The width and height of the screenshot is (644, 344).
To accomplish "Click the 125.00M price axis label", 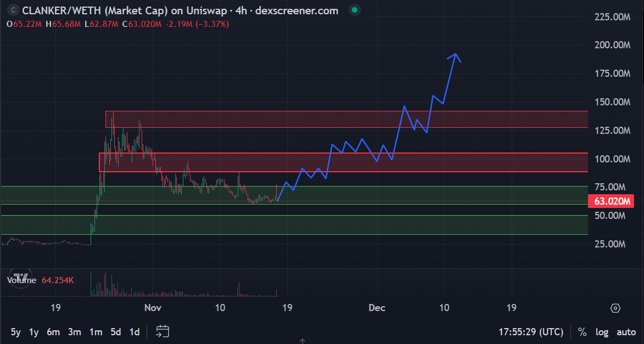I will 612,131.
